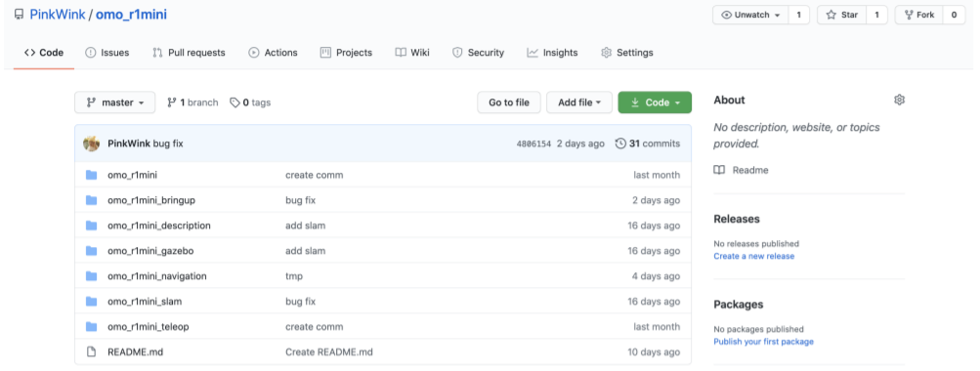View the 0 tags link
Image resolution: width=980 pixels, height=371 pixels.
click(250, 103)
